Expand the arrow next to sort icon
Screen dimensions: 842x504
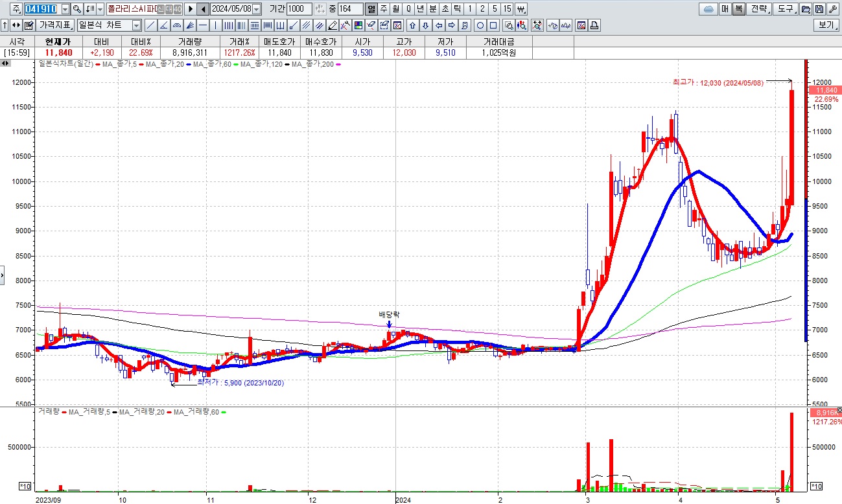[x=100, y=9]
